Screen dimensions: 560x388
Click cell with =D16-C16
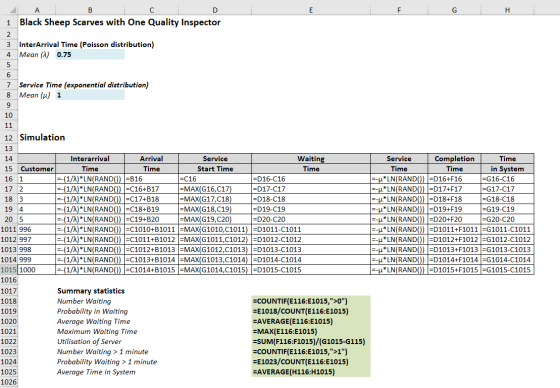pyautogui.click(x=311, y=179)
